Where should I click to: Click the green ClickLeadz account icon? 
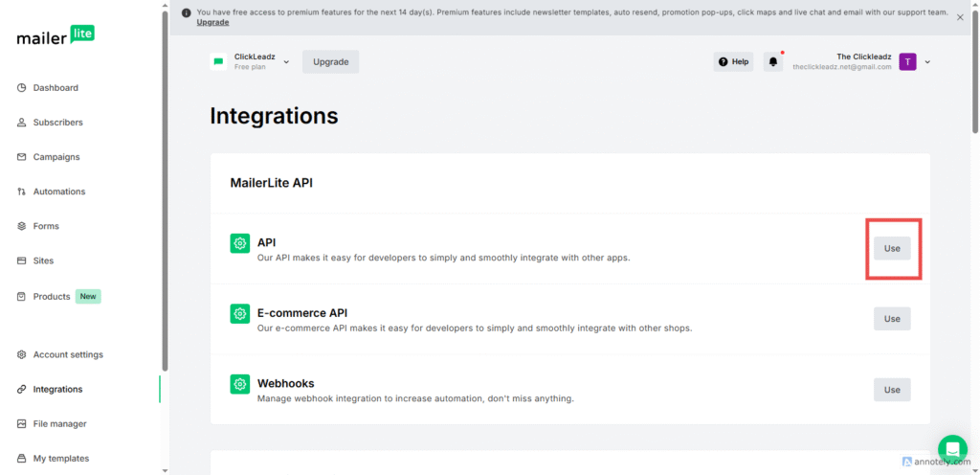(219, 62)
